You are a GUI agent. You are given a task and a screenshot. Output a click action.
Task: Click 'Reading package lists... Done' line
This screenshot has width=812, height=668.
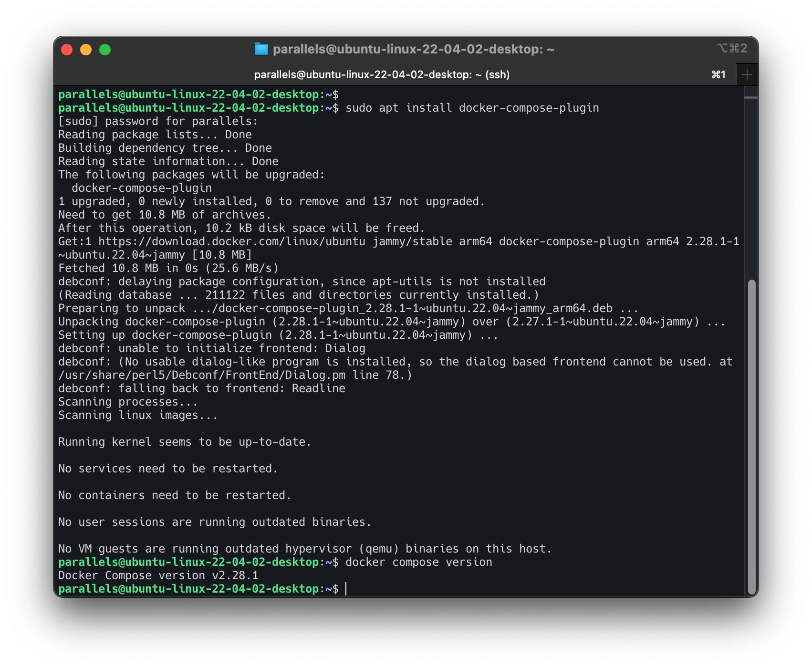point(155,135)
